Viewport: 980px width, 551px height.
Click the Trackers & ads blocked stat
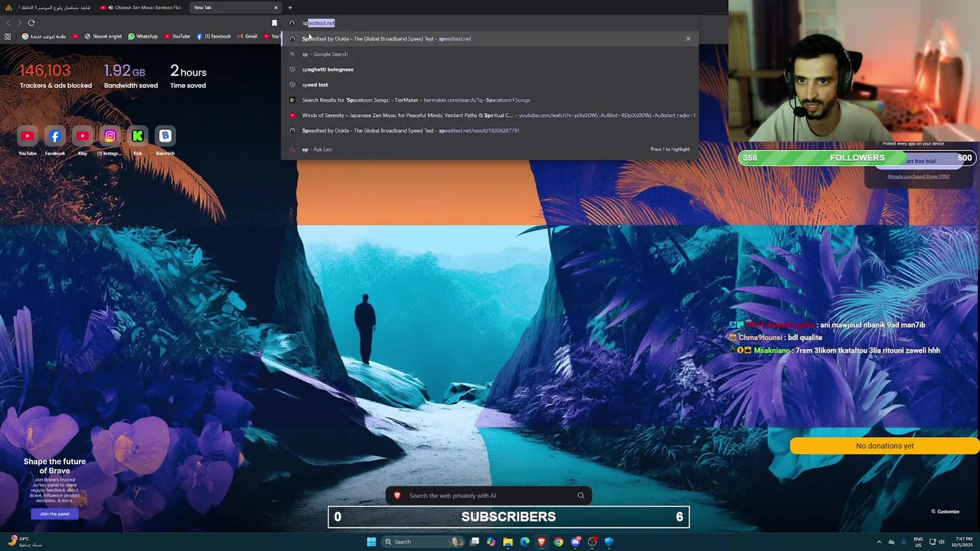click(x=55, y=77)
